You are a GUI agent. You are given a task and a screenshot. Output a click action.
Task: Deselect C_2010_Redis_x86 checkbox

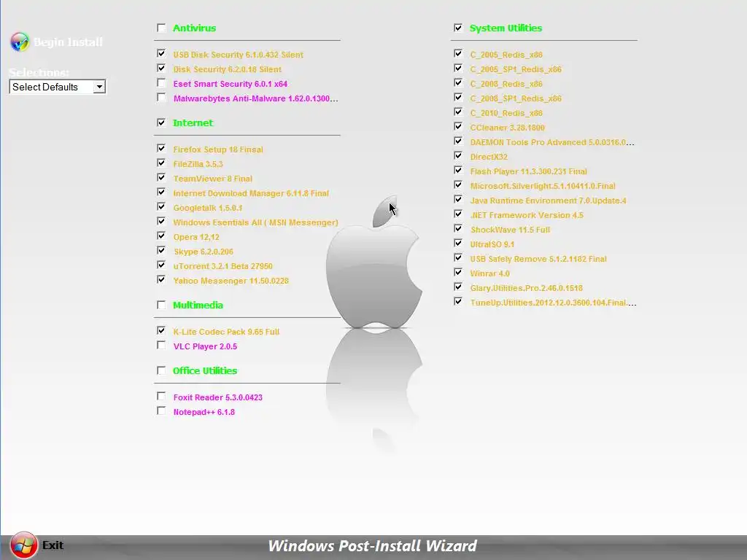pos(458,112)
